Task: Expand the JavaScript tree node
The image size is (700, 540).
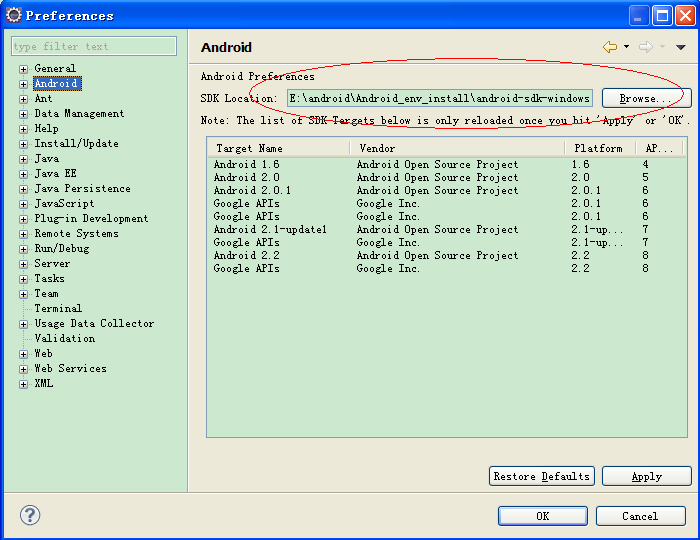Action: [24, 204]
